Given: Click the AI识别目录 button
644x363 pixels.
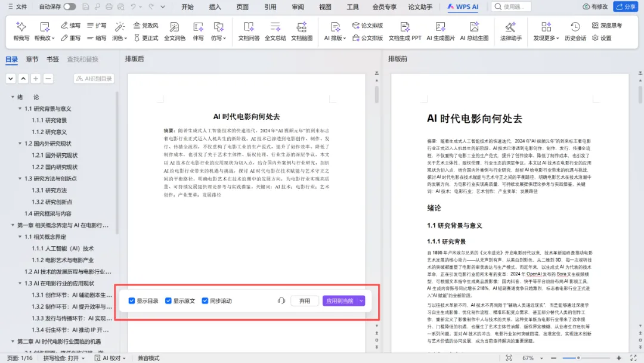Looking at the screenshot, I should coord(94,79).
